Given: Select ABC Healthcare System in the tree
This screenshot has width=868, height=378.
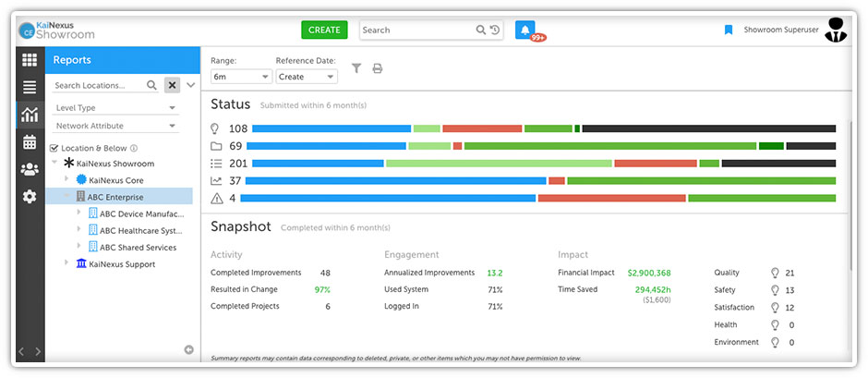Looking at the screenshot, I should click(139, 230).
